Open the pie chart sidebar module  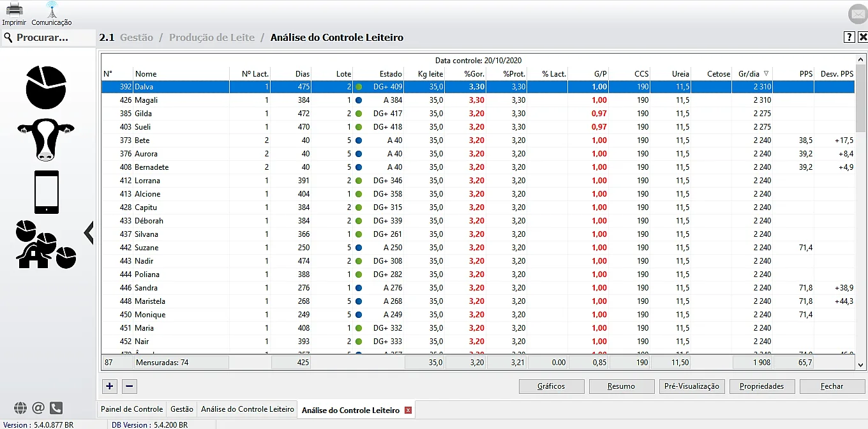[46, 86]
